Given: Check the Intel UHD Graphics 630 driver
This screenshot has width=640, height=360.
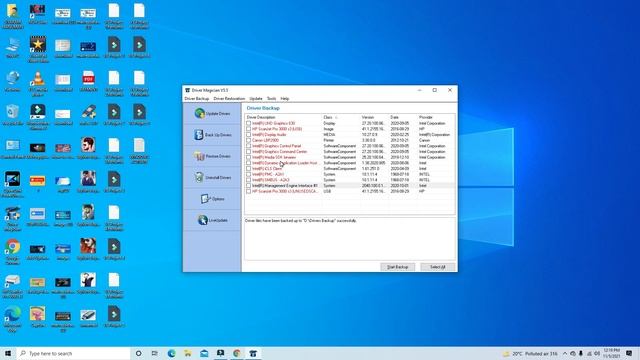Looking at the screenshot, I should [249, 123].
